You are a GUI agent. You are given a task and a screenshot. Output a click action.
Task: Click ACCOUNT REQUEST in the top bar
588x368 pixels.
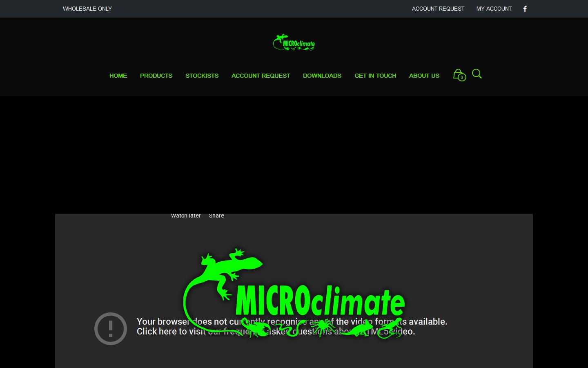tap(438, 9)
